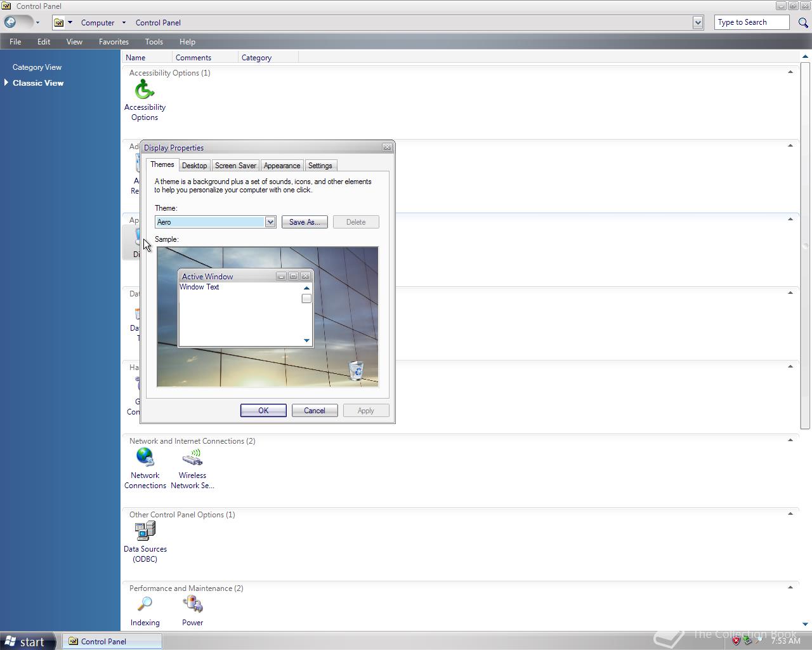The image size is (812, 650).
Task: Open the Edit menu
Action: [x=44, y=42]
